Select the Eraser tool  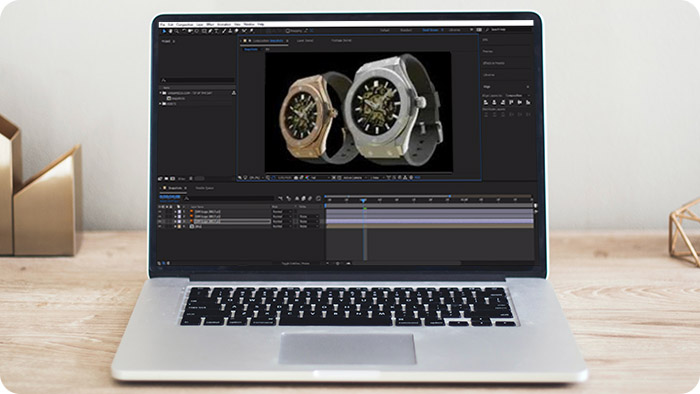(x=237, y=31)
